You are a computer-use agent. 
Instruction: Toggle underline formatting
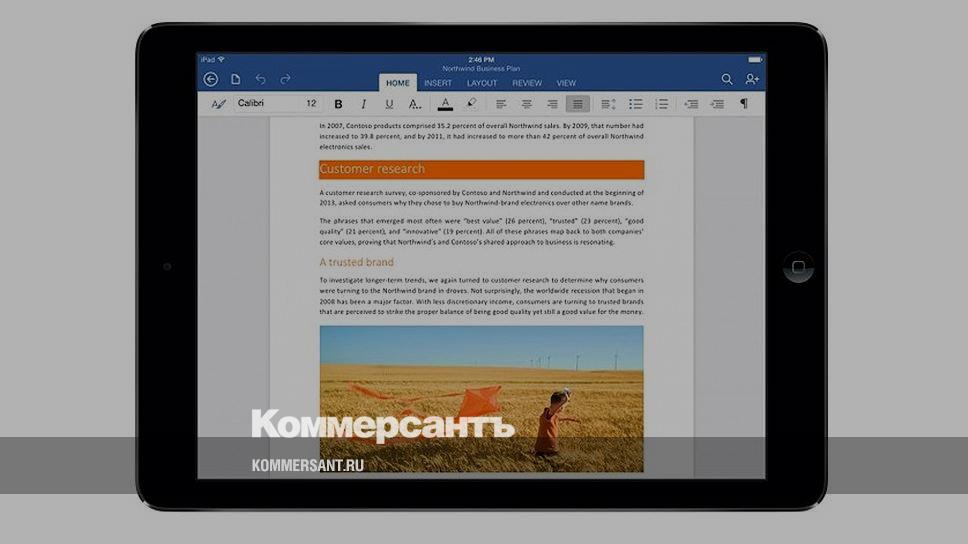389,104
